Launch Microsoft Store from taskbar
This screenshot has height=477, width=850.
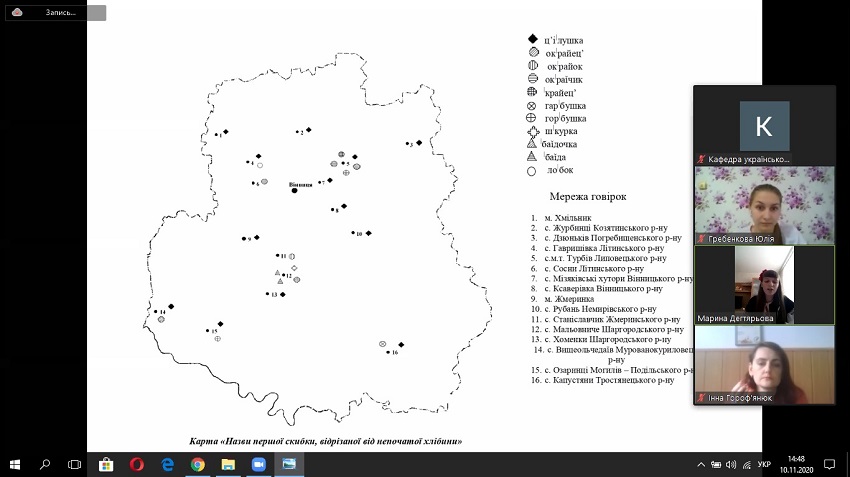click(x=106, y=465)
